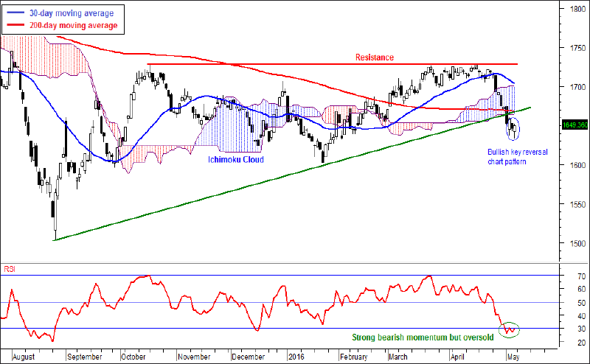Click the 1750 price axis label
The height and width of the screenshot is (364, 590).
(x=577, y=48)
